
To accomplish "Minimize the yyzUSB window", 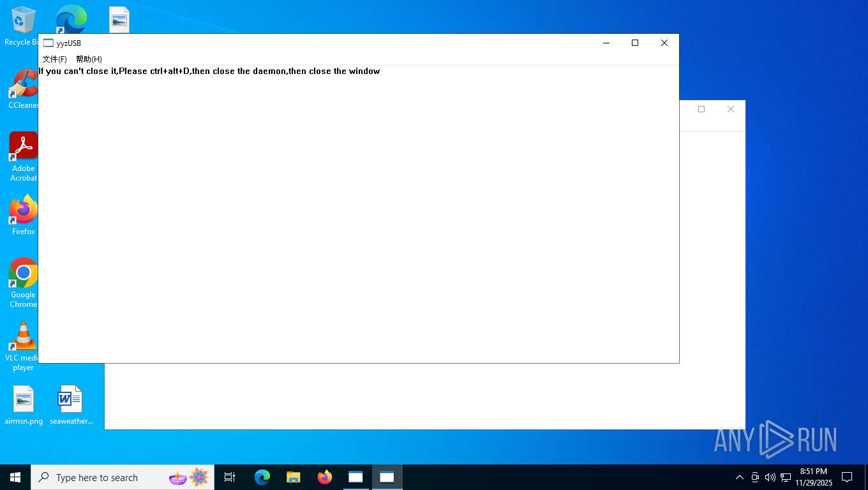I will click(x=606, y=43).
